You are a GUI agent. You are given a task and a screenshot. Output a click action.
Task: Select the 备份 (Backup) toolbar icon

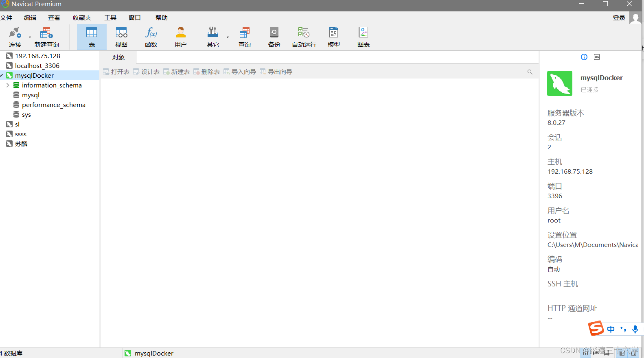[274, 37]
